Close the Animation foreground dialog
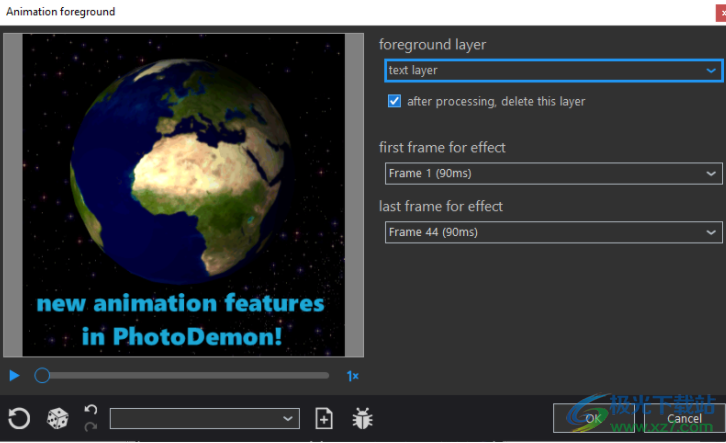The width and height of the screenshot is (726, 443). point(721,13)
